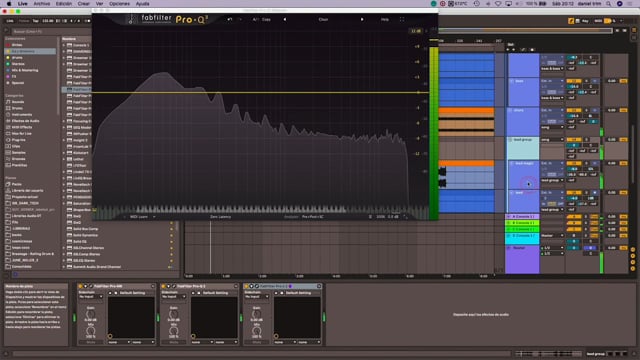Image resolution: width=640 pixels, height=360 pixels.
Task: Select Mix & Mastering collection
Action: (x=24, y=70)
